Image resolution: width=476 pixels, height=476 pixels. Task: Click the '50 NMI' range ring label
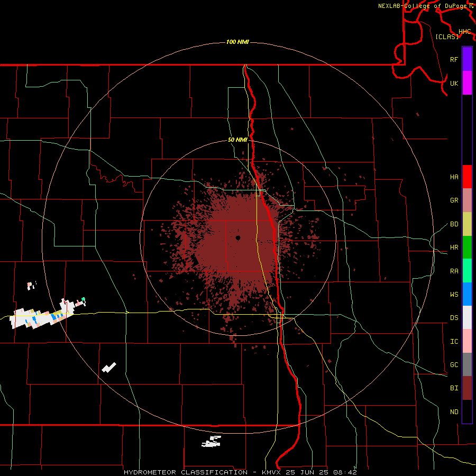pos(237,140)
